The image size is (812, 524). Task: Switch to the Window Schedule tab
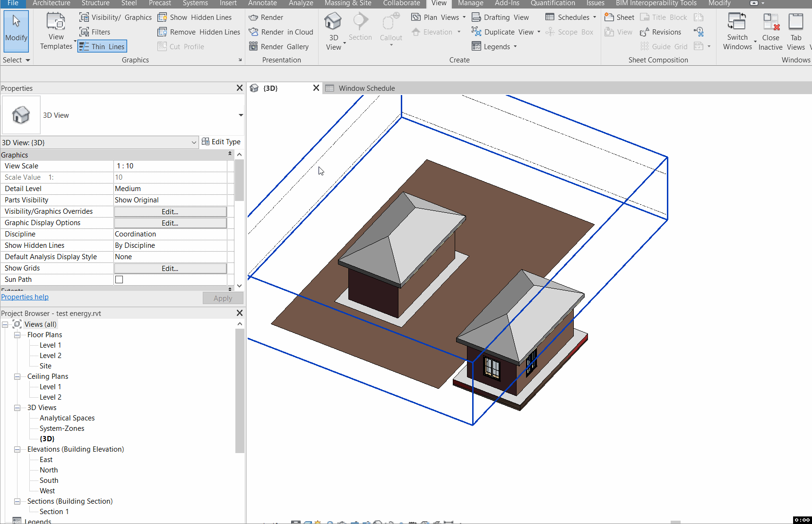point(366,88)
